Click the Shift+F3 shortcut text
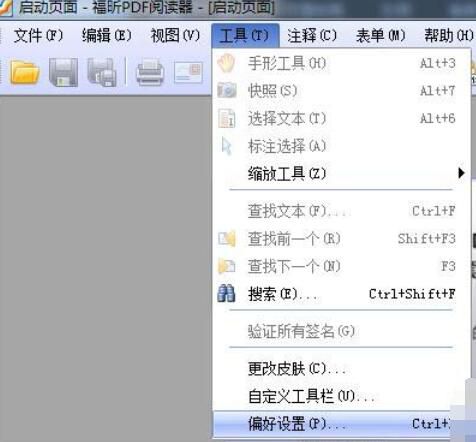The width and height of the screenshot is (476, 442). point(427,239)
